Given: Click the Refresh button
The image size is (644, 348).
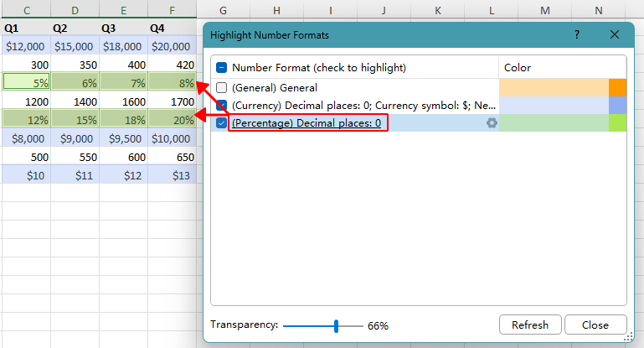Looking at the screenshot, I should 529,325.
